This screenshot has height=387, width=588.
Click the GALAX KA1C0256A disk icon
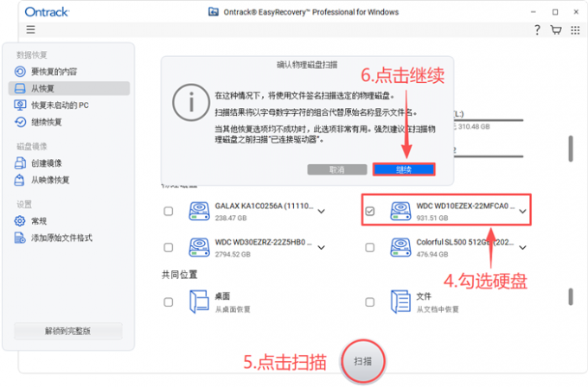199,212
